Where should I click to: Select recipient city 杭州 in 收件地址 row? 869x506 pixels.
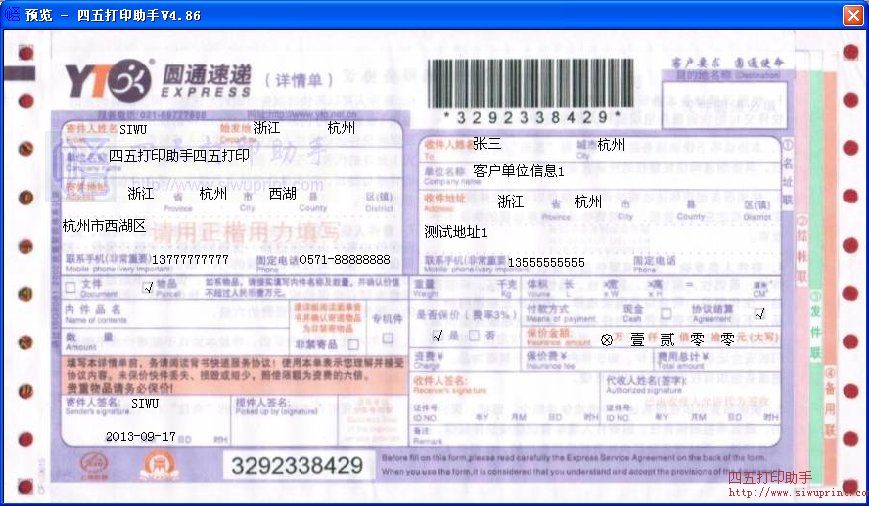pos(588,202)
